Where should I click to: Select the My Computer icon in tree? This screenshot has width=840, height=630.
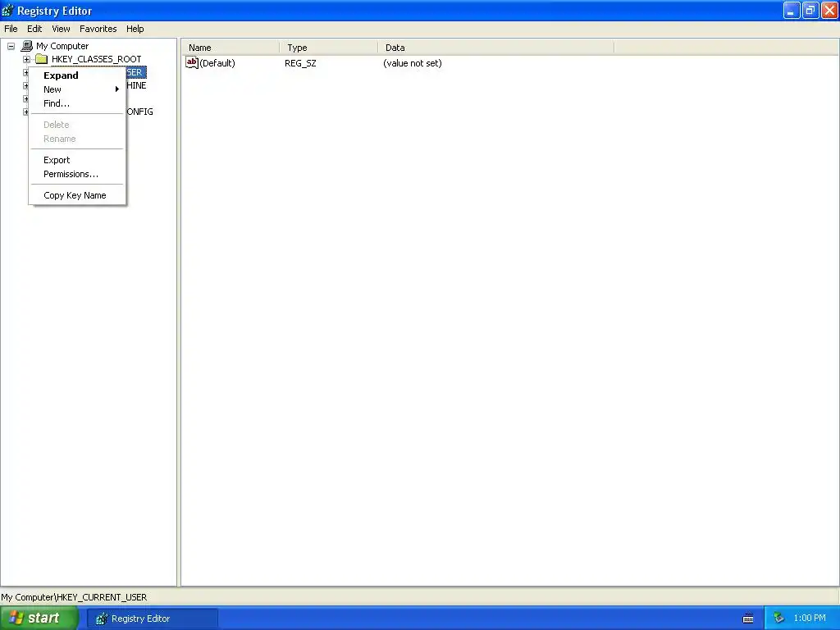[27, 46]
